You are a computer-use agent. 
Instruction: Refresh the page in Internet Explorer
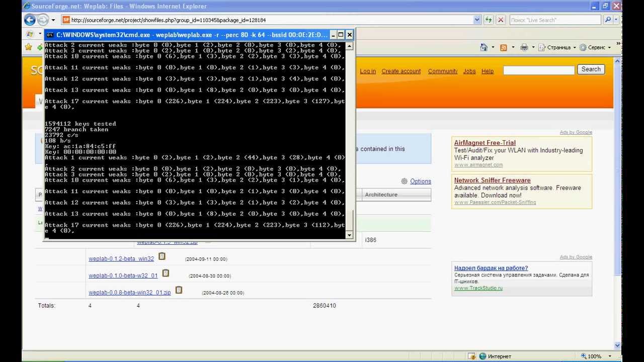coord(488,20)
